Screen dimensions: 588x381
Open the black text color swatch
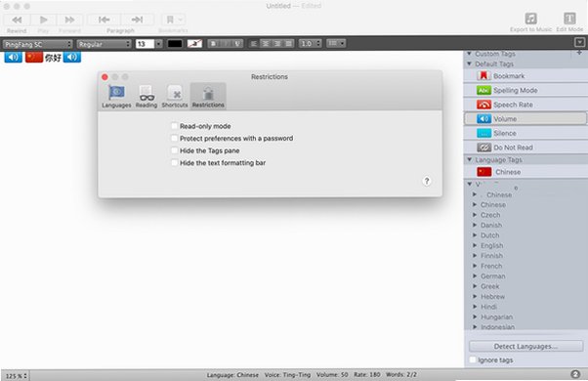(x=175, y=44)
